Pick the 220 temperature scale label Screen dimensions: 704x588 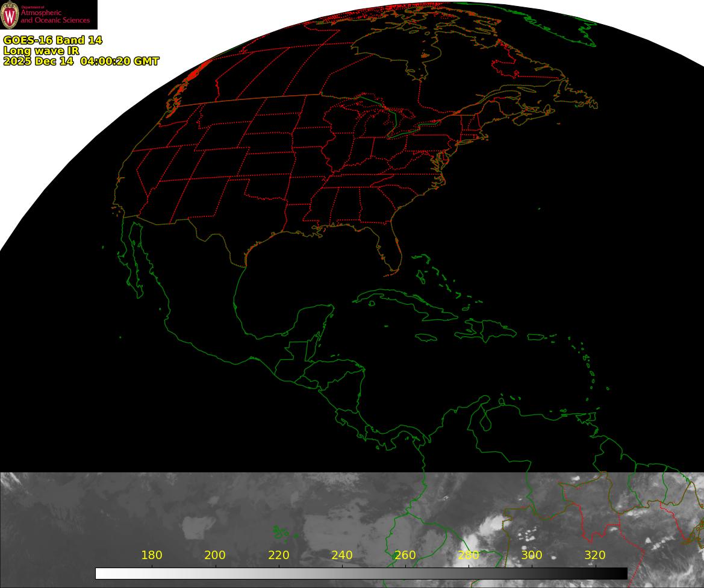[279, 555]
